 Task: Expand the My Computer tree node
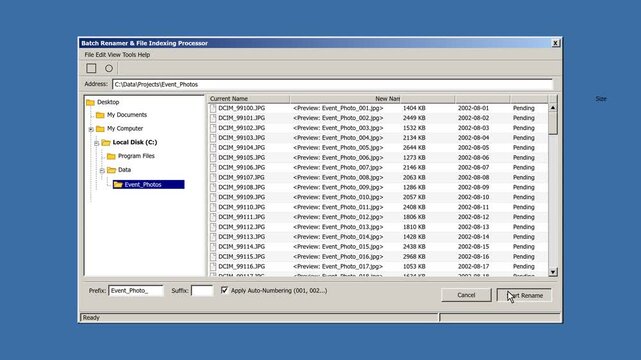[x=91, y=129]
